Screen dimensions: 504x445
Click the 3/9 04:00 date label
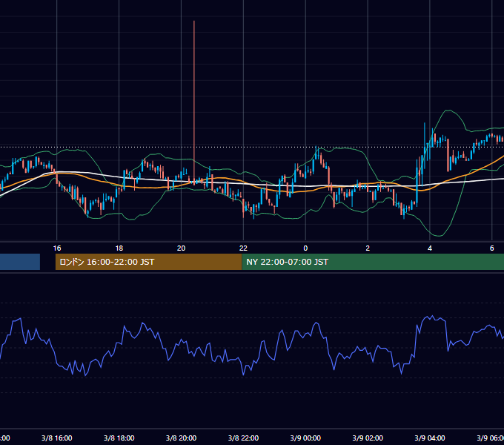(x=430, y=438)
